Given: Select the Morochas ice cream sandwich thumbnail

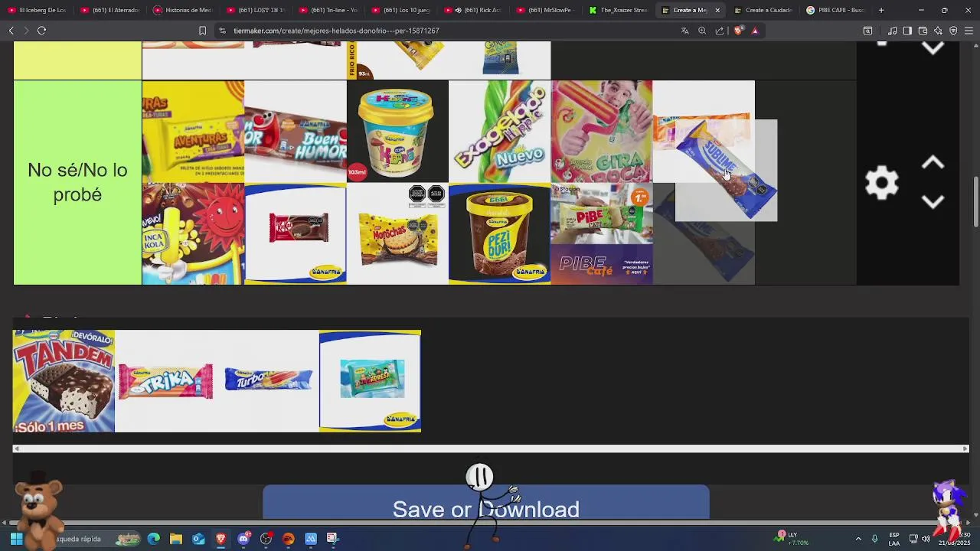Looking at the screenshot, I should click(397, 233).
